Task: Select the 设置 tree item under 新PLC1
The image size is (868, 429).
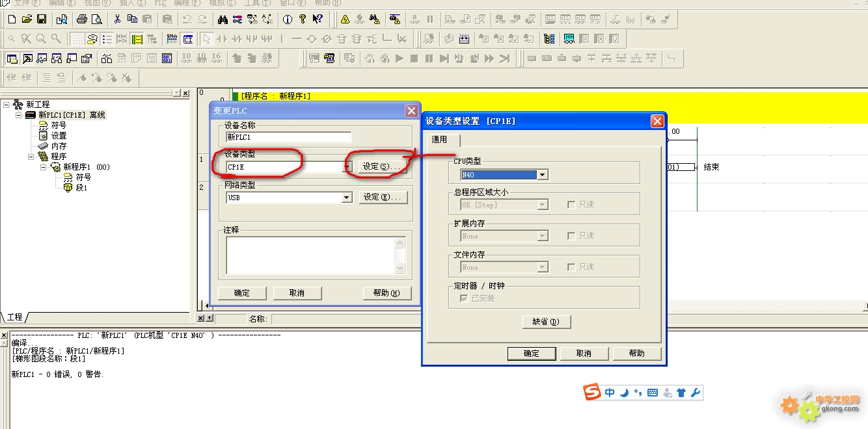Action: tap(59, 136)
